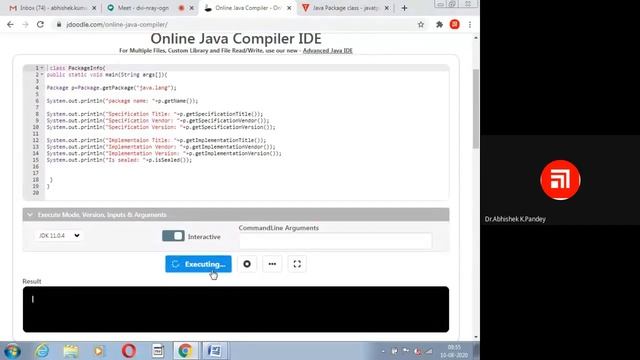This screenshot has height=360, width=640.
Task: Fold class PackageInfo at line 1 arrow
Action: pos(42,68)
